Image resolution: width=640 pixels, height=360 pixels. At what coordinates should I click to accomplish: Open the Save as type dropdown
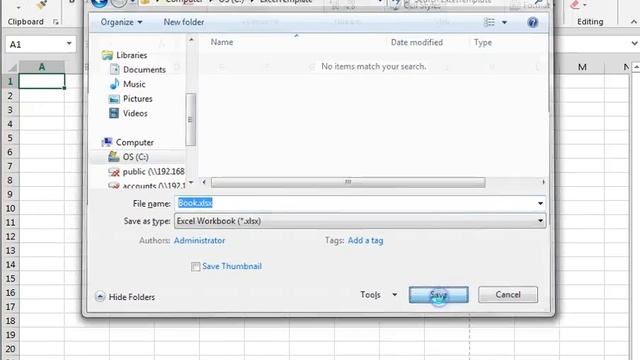coord(360,221)
